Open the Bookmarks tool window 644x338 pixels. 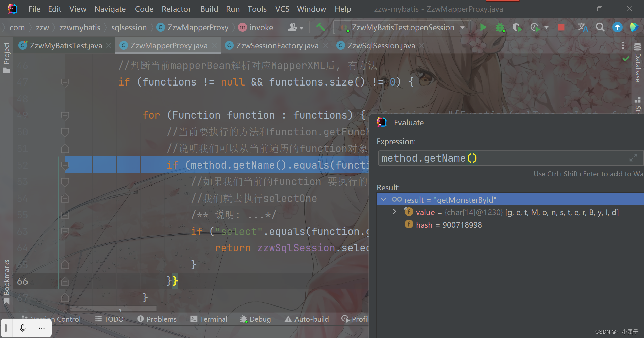(6, 282)
